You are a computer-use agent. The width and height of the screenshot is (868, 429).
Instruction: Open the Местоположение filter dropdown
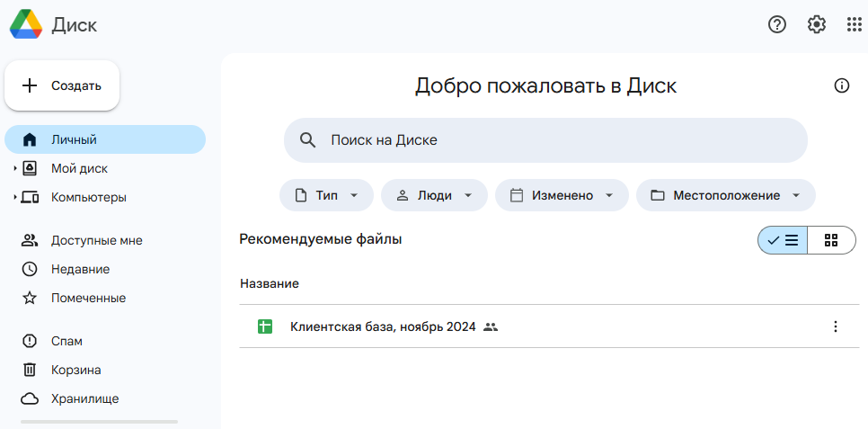point(726,195)
